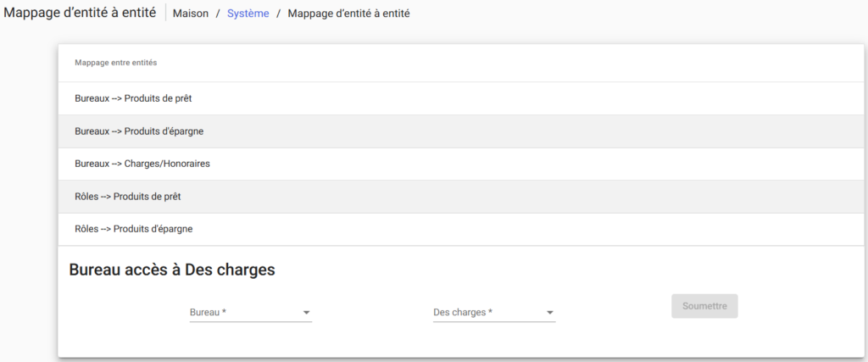Click the slash separator between Maison and Système

(x=218, y=14)
